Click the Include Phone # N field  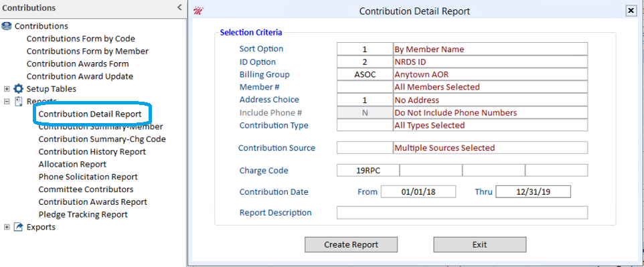tap(365, 112)
